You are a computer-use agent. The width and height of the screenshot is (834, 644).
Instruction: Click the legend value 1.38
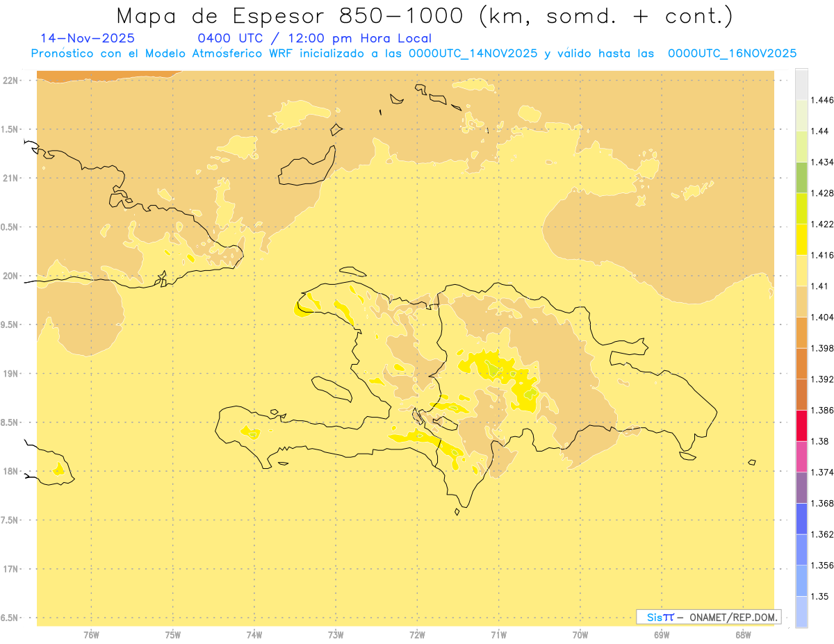pyautogui.click(x=820, y=441)
